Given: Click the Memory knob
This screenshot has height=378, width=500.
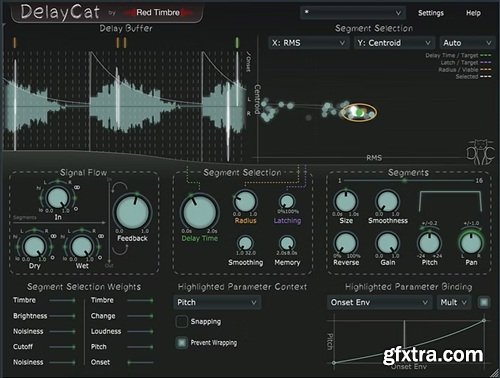Looking at the screenshot, I should click(287, 243).
